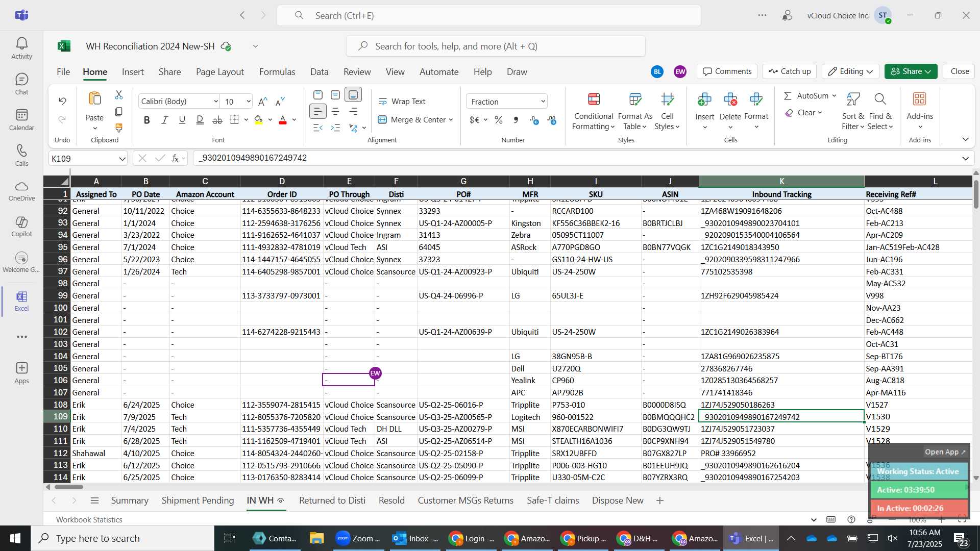Open Find & Select menu
Image resolution: width=980 pixels, height=551 pixels.
[880, 112]
